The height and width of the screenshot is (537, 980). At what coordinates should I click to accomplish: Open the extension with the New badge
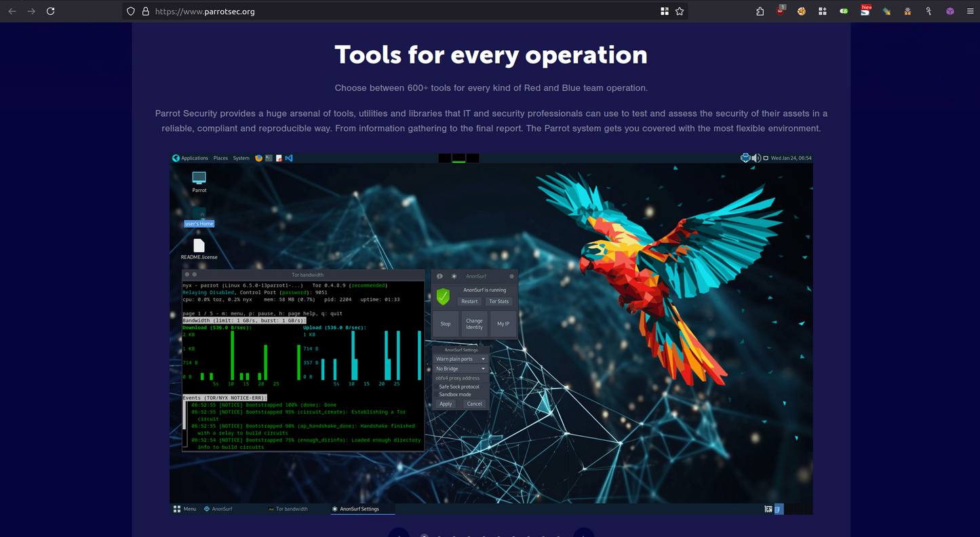(865, 10)
